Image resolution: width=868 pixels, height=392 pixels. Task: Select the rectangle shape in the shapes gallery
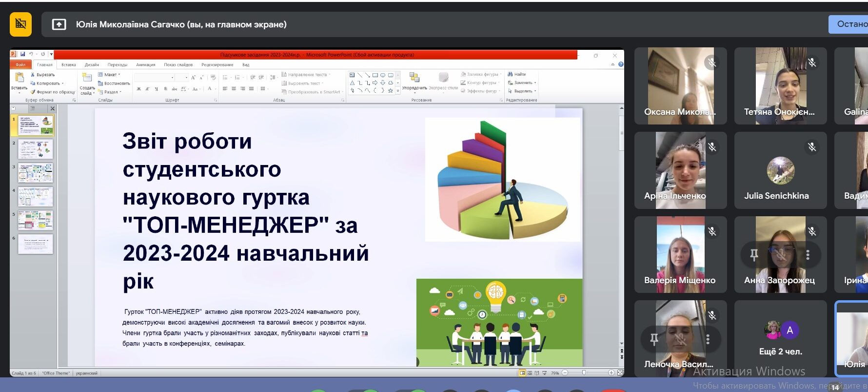(x=375, y=75)
